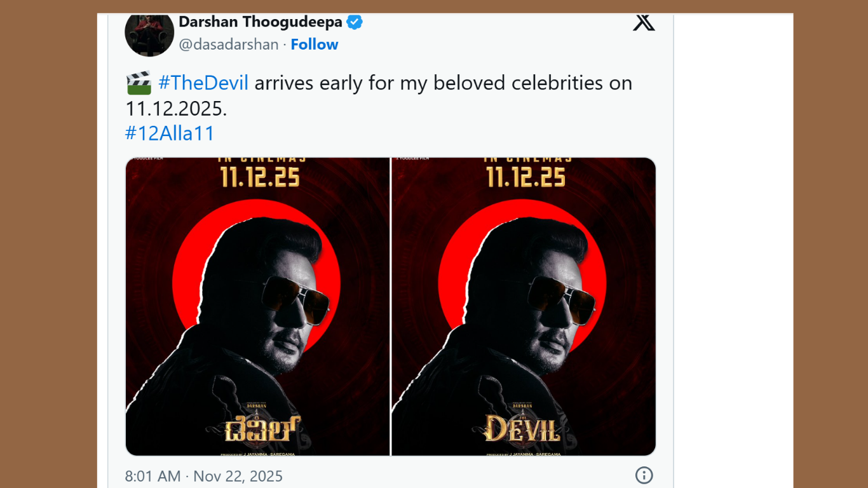Click the sunglasses on the right poster
Screen dimensions: 868x488
coord(563,297)
